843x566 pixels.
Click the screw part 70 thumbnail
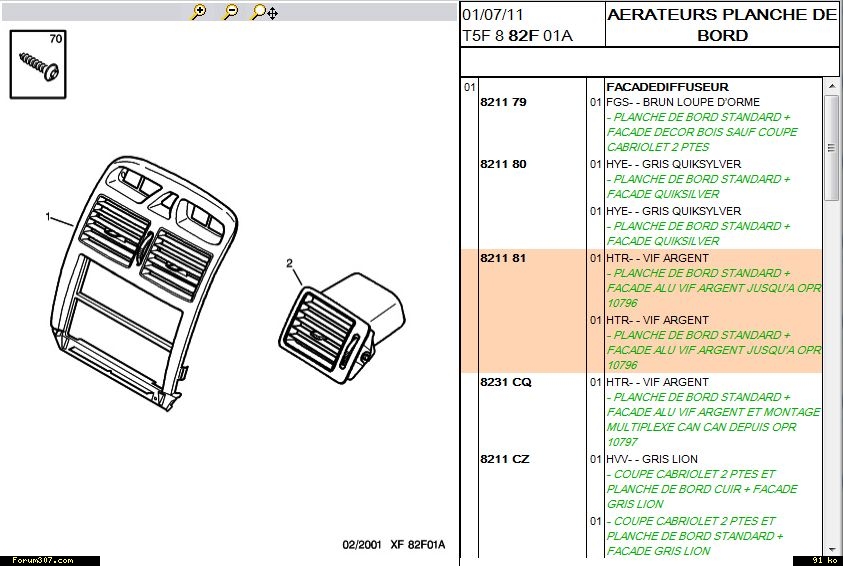pos(39,64)
